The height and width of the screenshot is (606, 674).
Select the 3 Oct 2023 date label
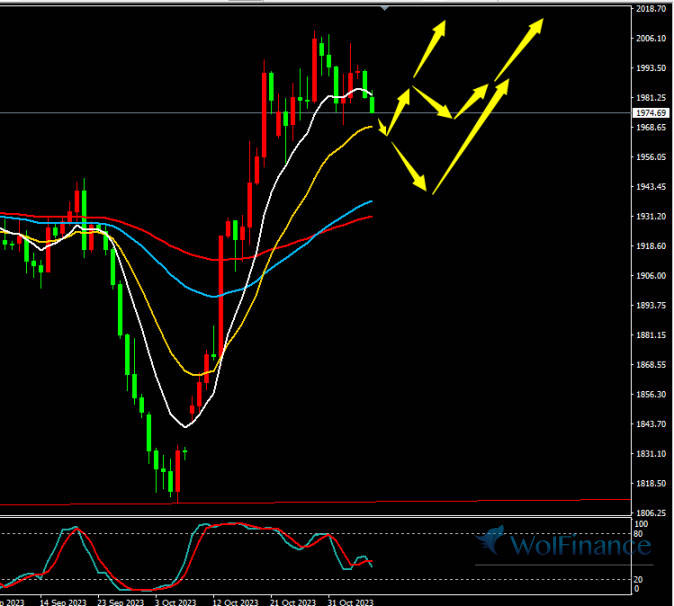tap(175, 602)
